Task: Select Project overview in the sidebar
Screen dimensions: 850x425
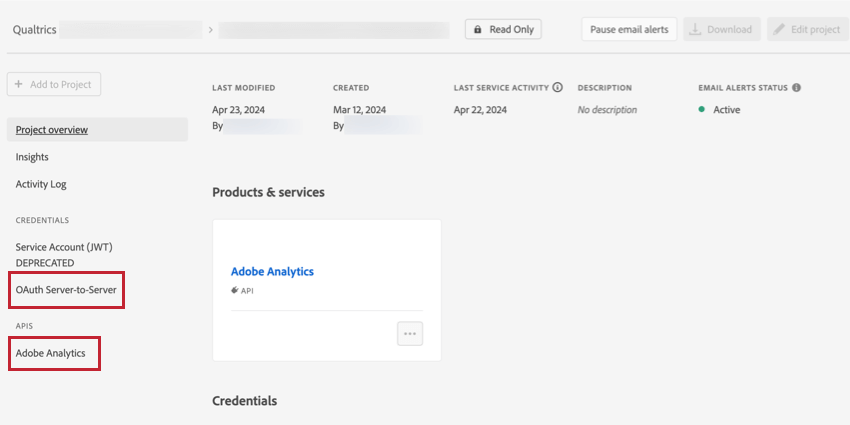Action: coord(52,130)
